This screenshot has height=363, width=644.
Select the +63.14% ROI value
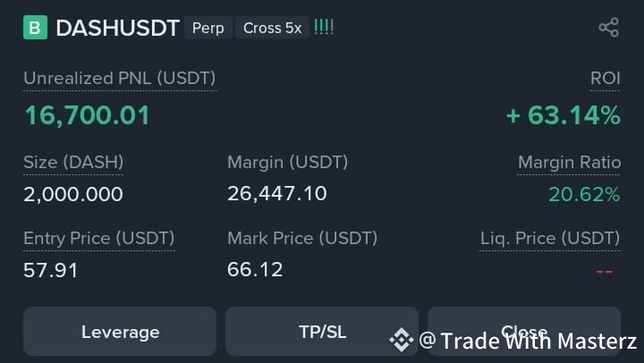pyautogui.click(x=563, y=115)
